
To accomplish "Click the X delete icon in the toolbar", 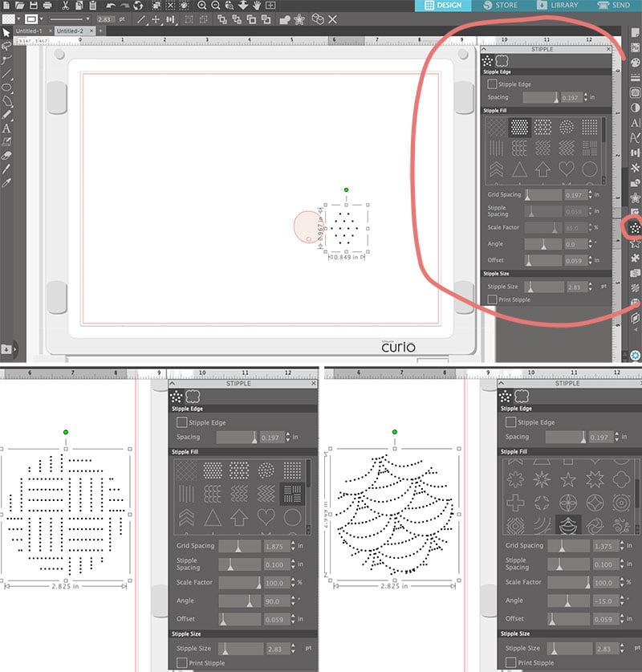I will point(332,19).
